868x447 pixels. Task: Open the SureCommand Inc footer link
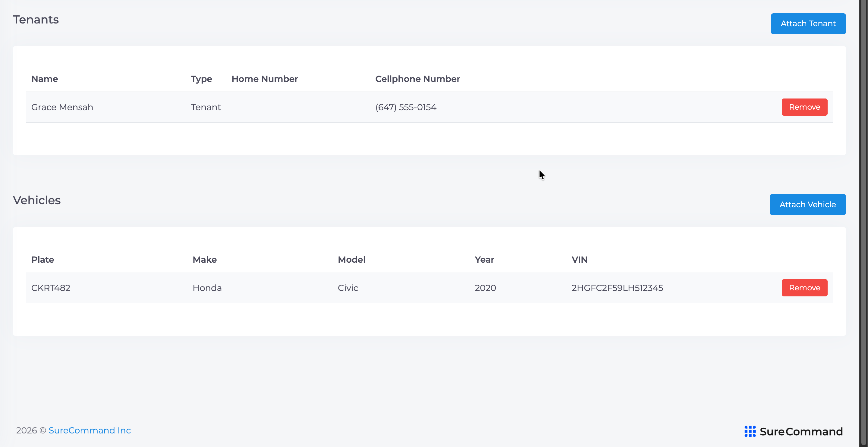pyautogui.click(x=90, y=430)
